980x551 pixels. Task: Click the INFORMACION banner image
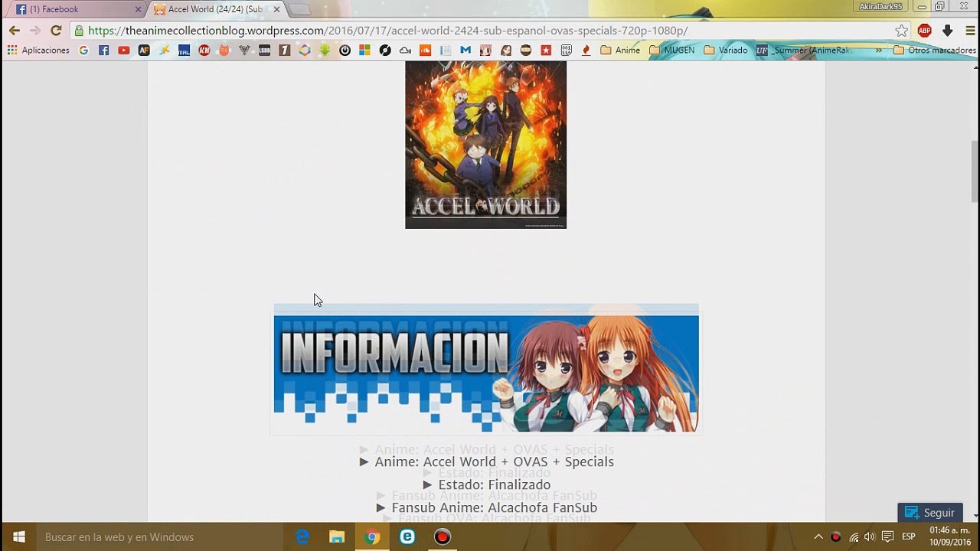486,373
